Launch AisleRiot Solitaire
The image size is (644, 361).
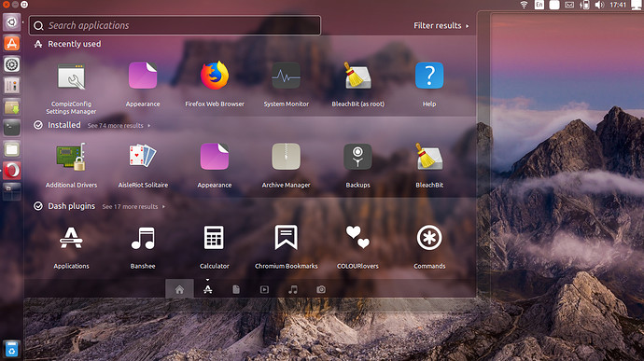click(143, 166)
